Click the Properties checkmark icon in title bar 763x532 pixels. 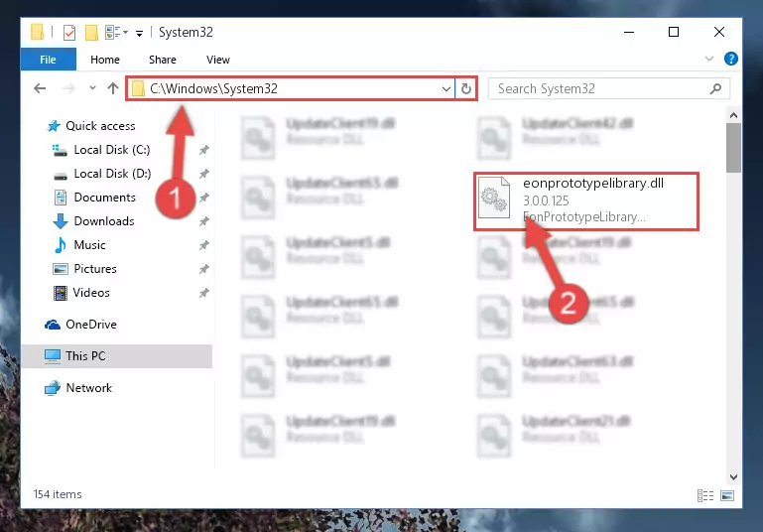pos(69,33)
